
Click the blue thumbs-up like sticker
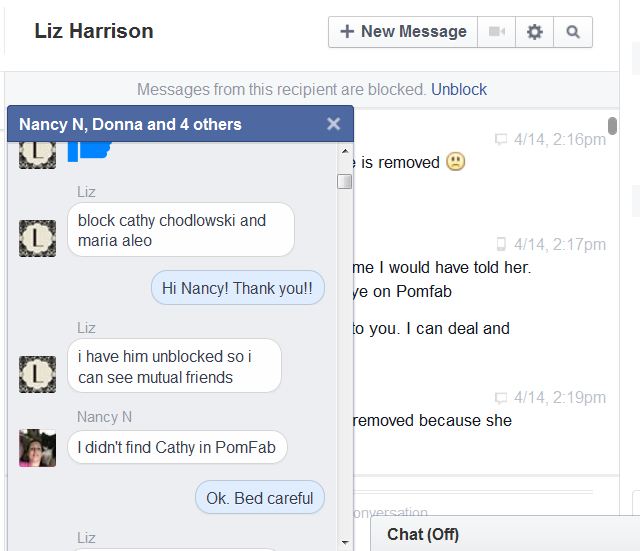pos(89,151)
